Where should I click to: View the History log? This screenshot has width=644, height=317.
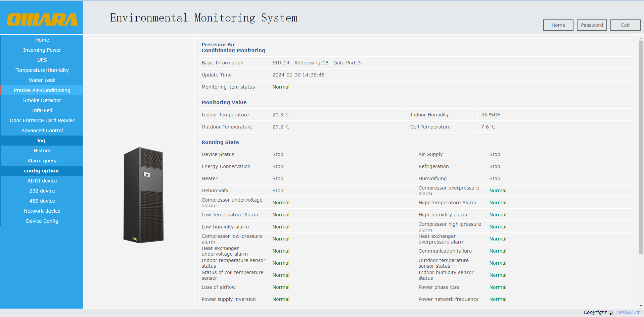[x=42, y=151]
